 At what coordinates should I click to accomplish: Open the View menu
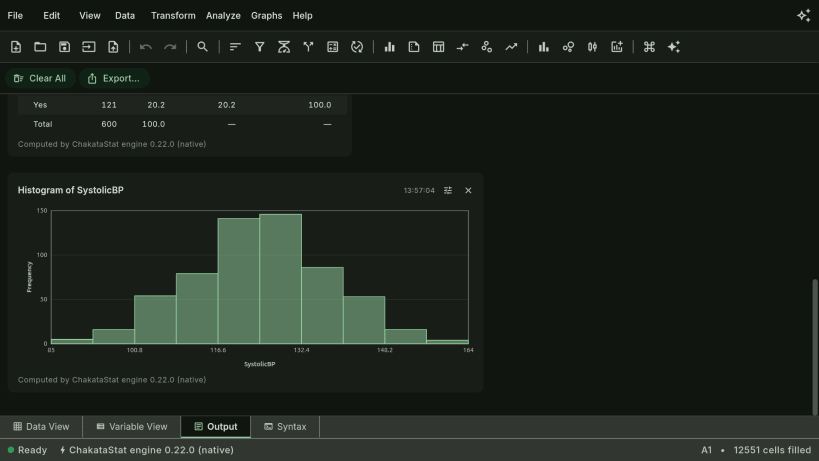90,16
